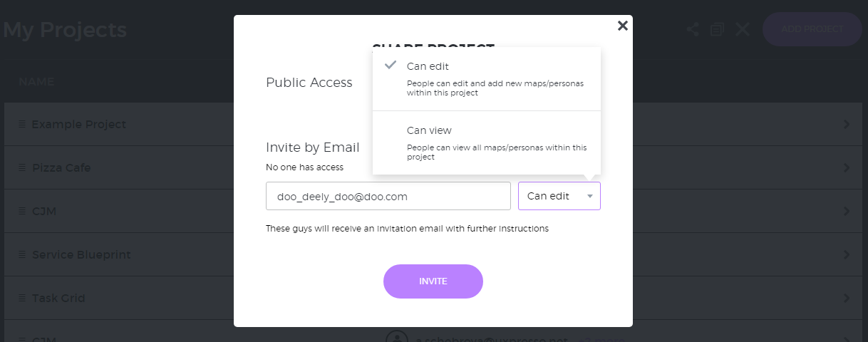Open the Can edit permission dropdown
Viewport: 868px width, 342px height.
(559, 196)
